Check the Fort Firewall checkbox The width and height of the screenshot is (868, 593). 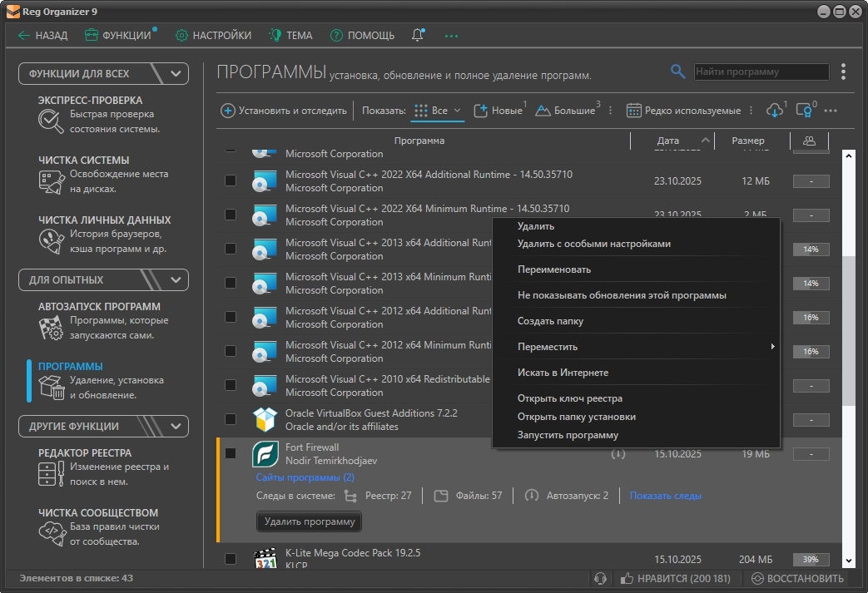[231, 453]
